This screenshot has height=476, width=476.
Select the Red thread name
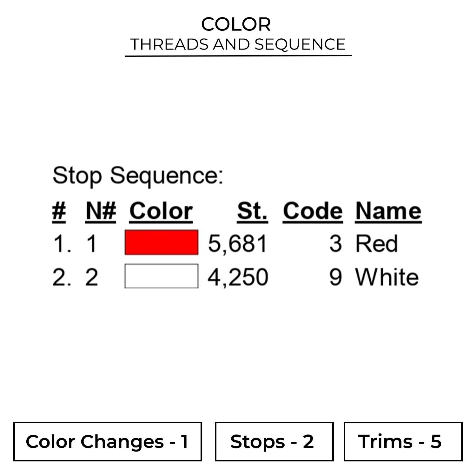pyautogui.click(x=376, y=244)
